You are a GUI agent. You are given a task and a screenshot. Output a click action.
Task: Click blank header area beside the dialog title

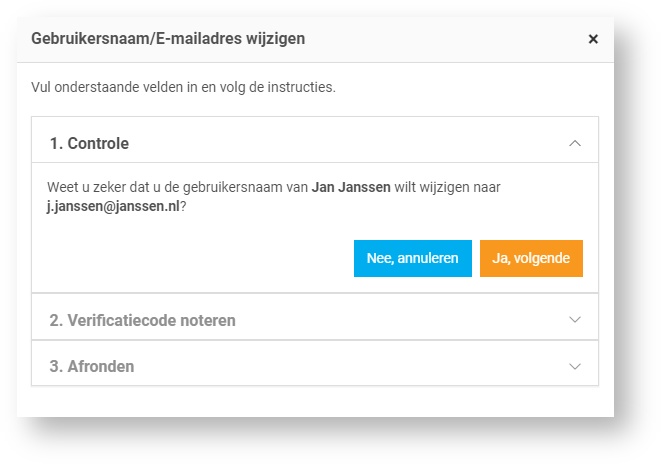pyautogui.click(x=450, y=39)
